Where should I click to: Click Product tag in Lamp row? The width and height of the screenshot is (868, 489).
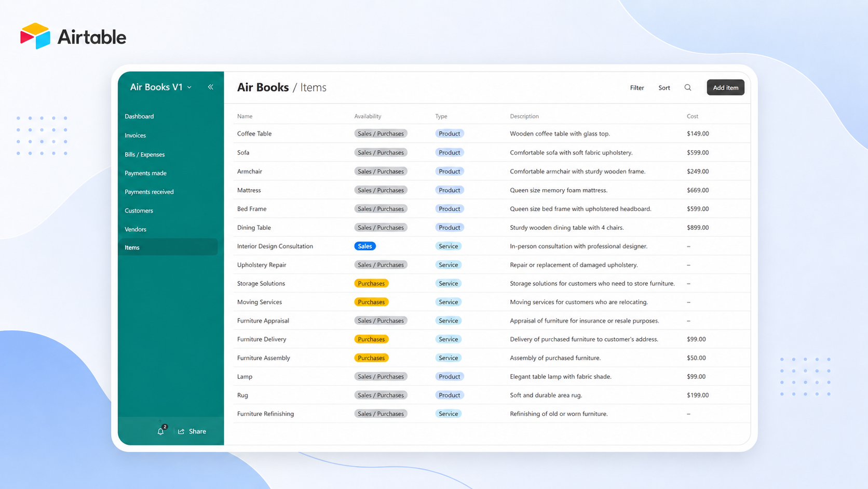449,377
